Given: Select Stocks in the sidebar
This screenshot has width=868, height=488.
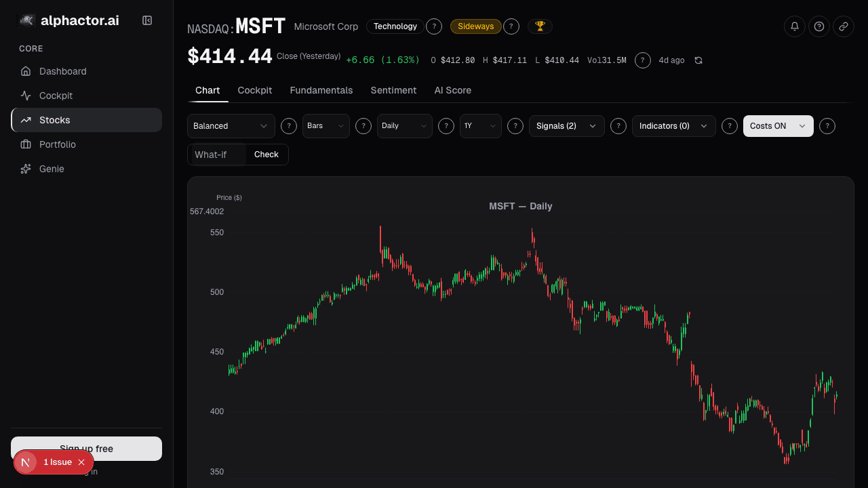Looking at the screenshot, I should click(87, 120).
